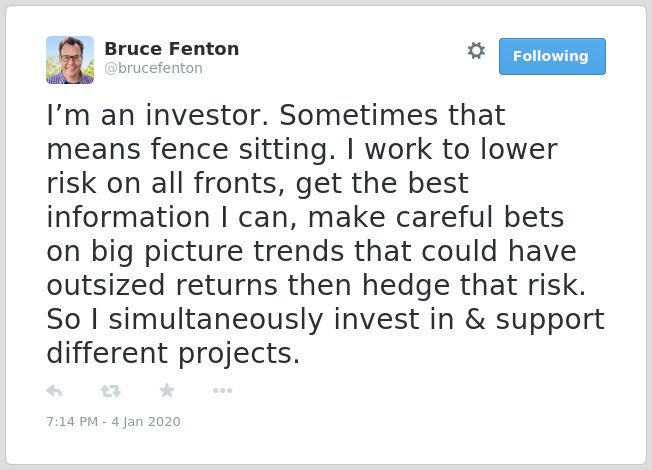
Task: Click the tweet line starting "I'm an investor"
Action: tap(276, 115)
